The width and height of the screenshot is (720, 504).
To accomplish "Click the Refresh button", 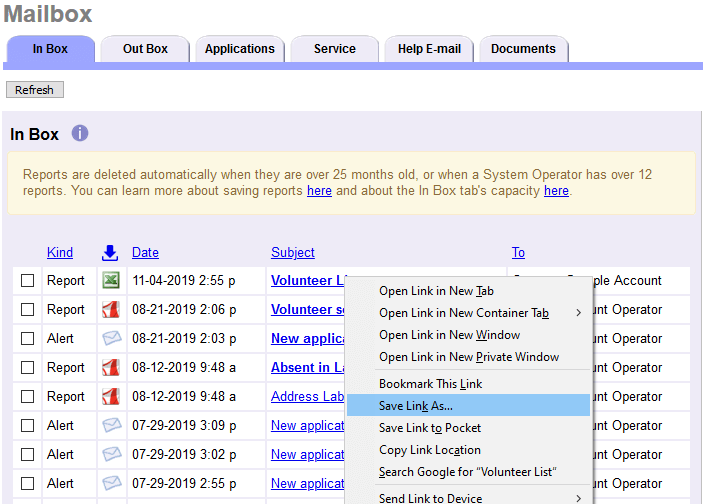I will 34,90.
